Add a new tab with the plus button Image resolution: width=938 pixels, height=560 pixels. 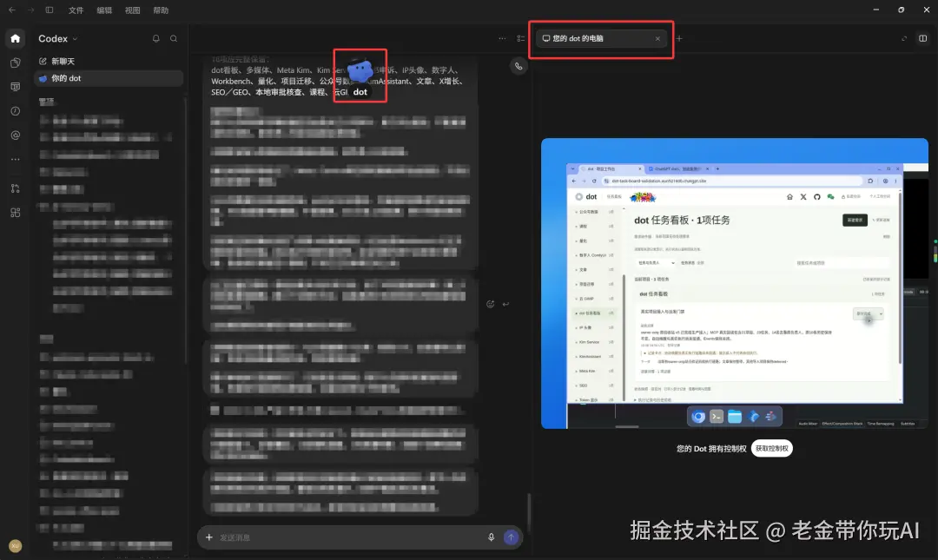tap(679, 39)
